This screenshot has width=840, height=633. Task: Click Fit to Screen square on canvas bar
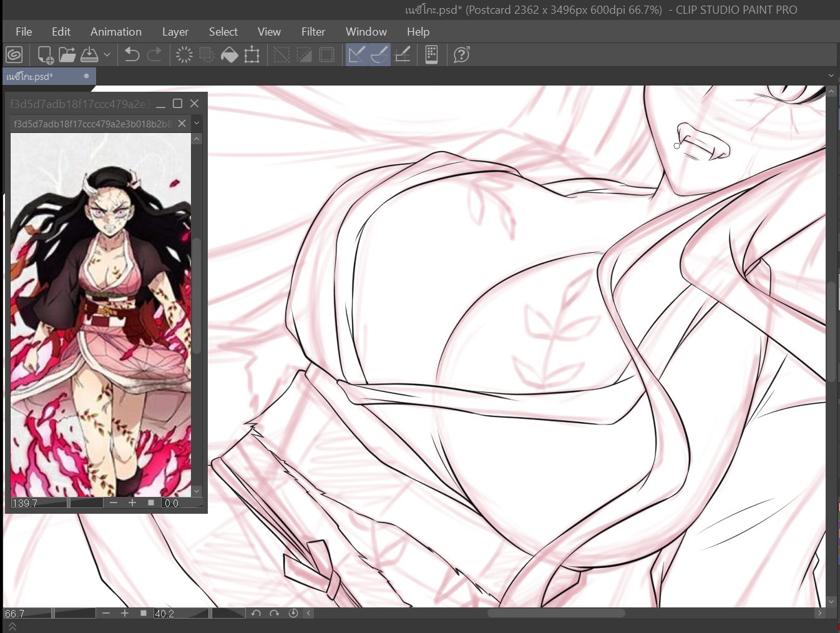point(143,614)
